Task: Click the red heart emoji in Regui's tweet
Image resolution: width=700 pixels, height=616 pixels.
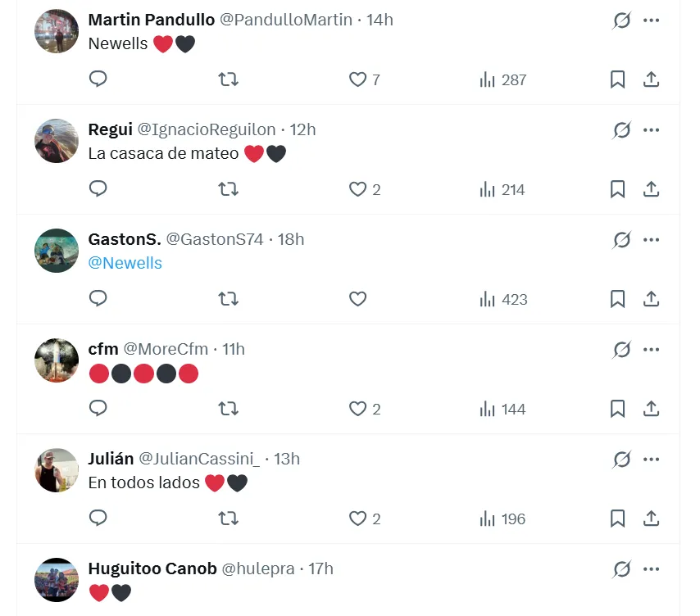Action: click(252, 153)
